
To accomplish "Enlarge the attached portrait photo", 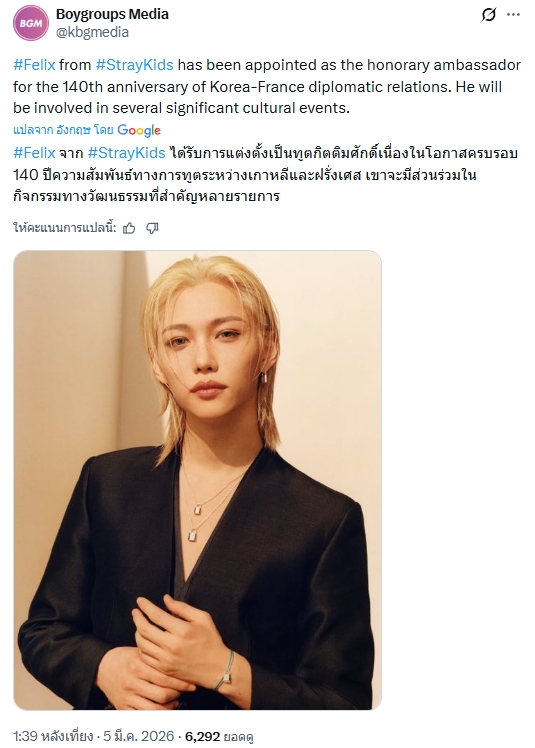I will 197,480.
